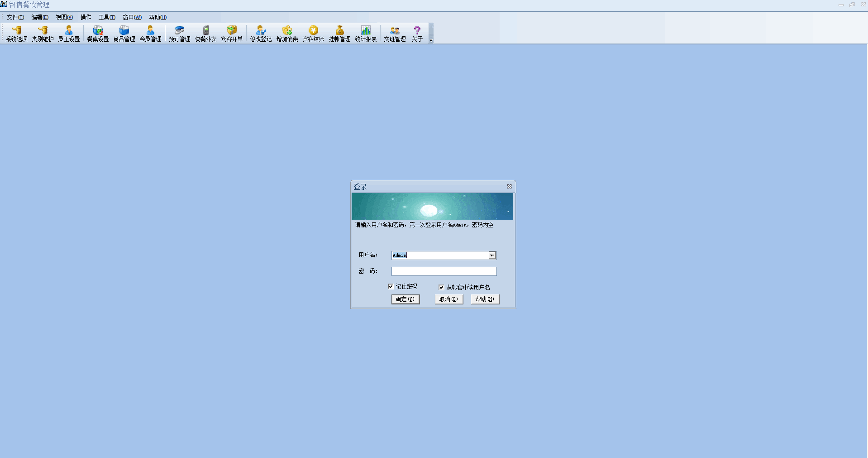Toggle the 记住密码 checkbox
Screen dimensions: 868x458
tap(391, 286)
